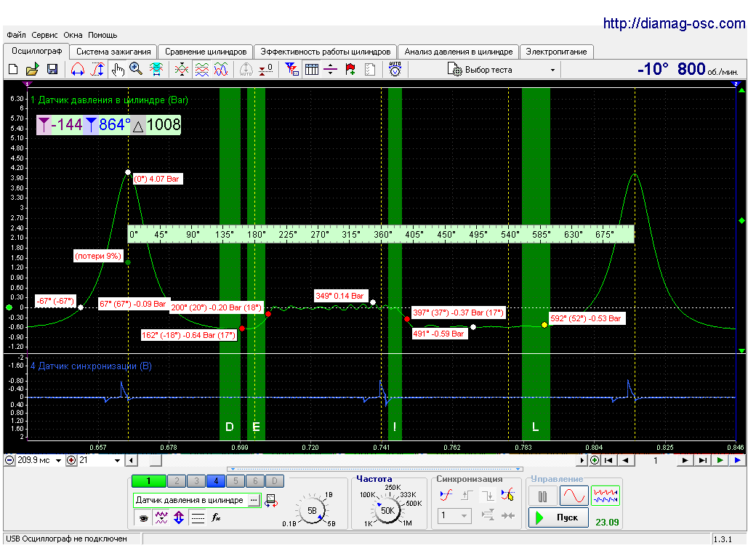The width and height of the screenshot is (756, 548).
Task: Open a saved oscillogram with the folder icon
Action: pos(32,69)
